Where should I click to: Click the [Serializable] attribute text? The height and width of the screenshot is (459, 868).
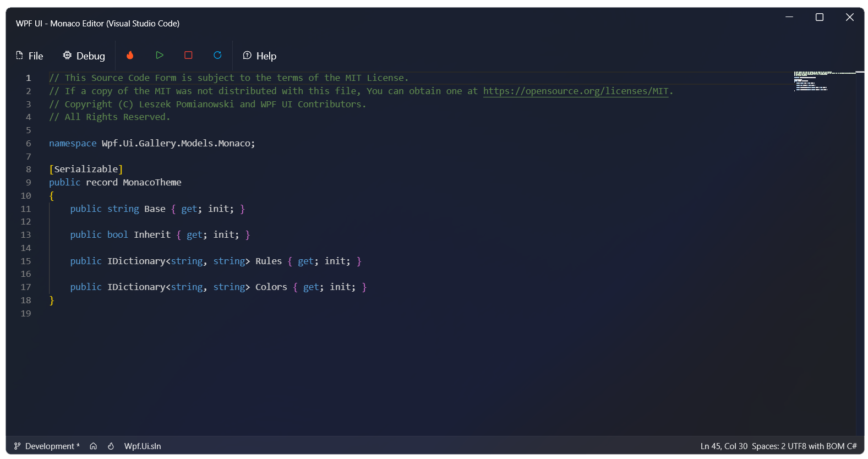pyautogui.click(x=86, y=169)
